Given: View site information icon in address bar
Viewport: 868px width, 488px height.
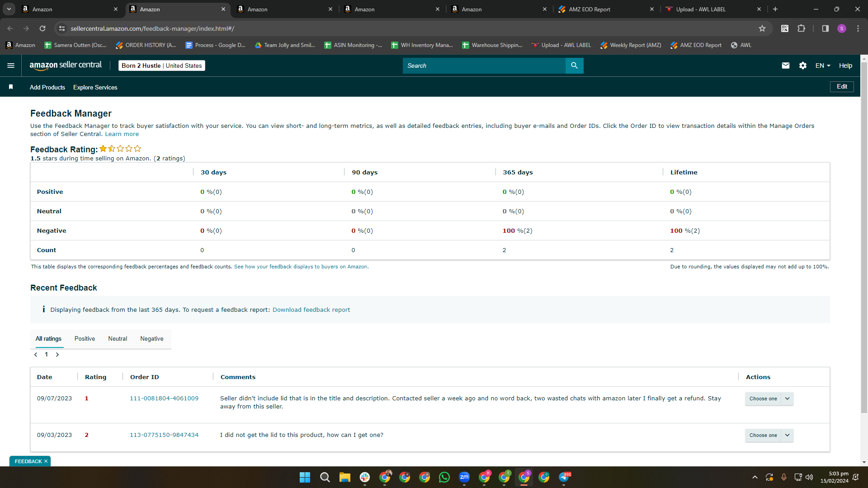Looking at the screenshot, I should [62, 28].
